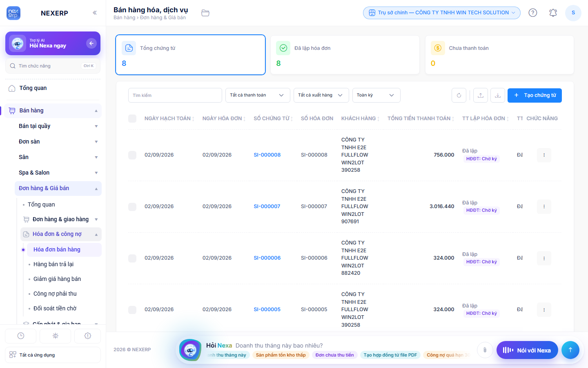Open voucher link SI-000008

[x=267, y=155]
